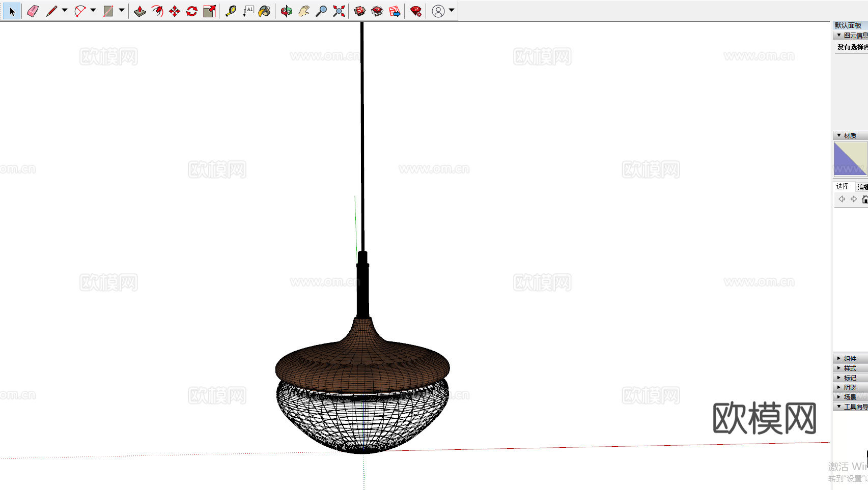Activate the Push/Pull tool
This screenshot has width=868, height=490.
[140, 11]
